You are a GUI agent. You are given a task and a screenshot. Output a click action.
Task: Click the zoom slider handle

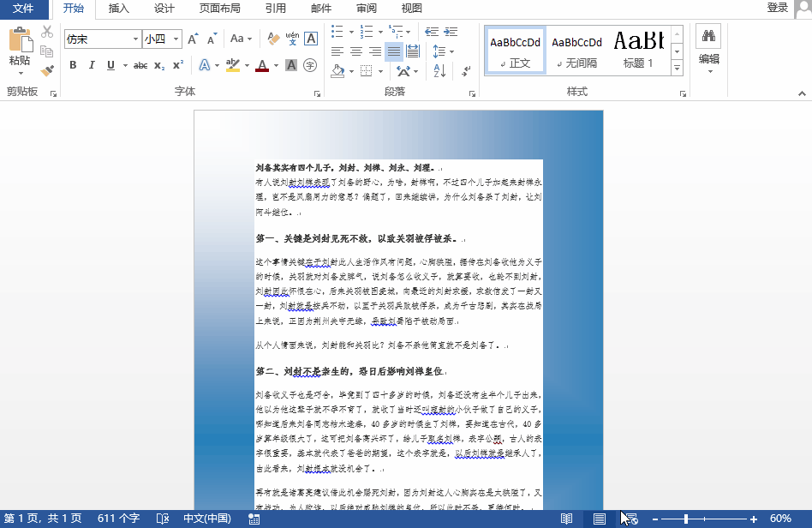click(x=685, y=519)
